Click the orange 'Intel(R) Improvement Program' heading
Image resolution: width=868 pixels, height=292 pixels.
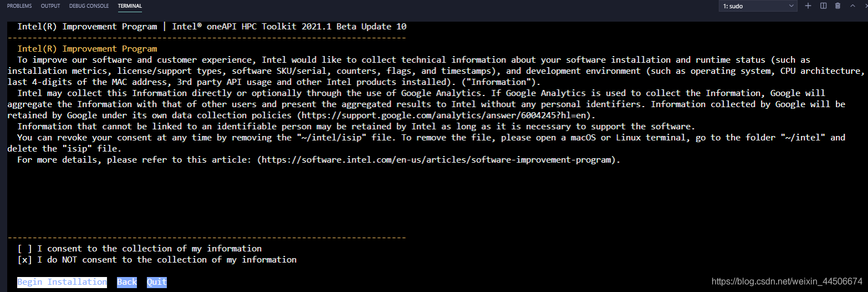click(x=87, y=49)
